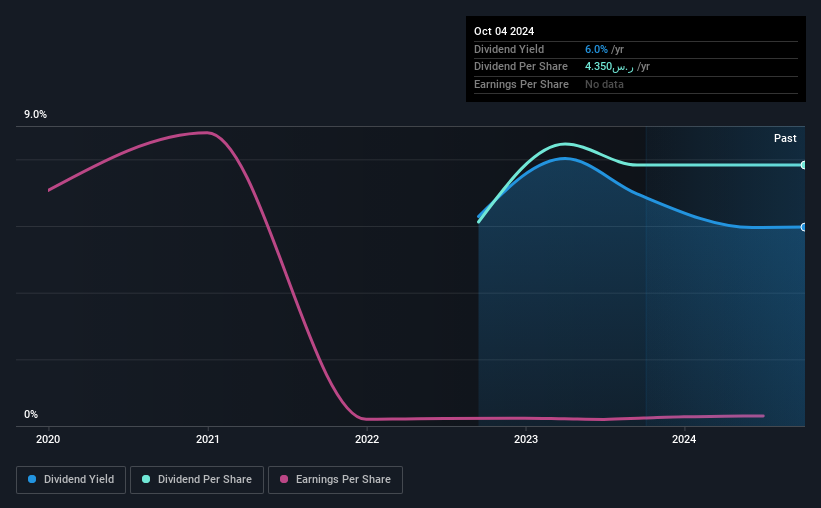821x508 pixels.
Task: Select the Dividend Yield line endpoint marker
Action: 804,227
